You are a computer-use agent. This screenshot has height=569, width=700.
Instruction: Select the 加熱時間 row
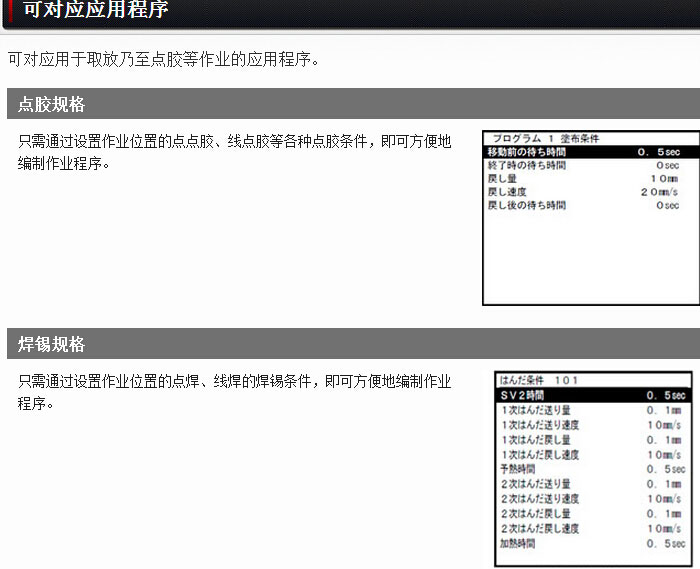592,543
